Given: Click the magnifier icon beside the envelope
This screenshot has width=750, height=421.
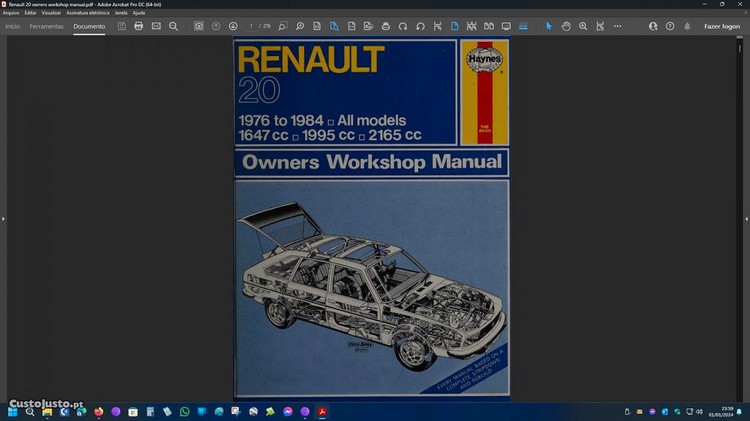Looking at the screenshot, I should coord(173,26).
